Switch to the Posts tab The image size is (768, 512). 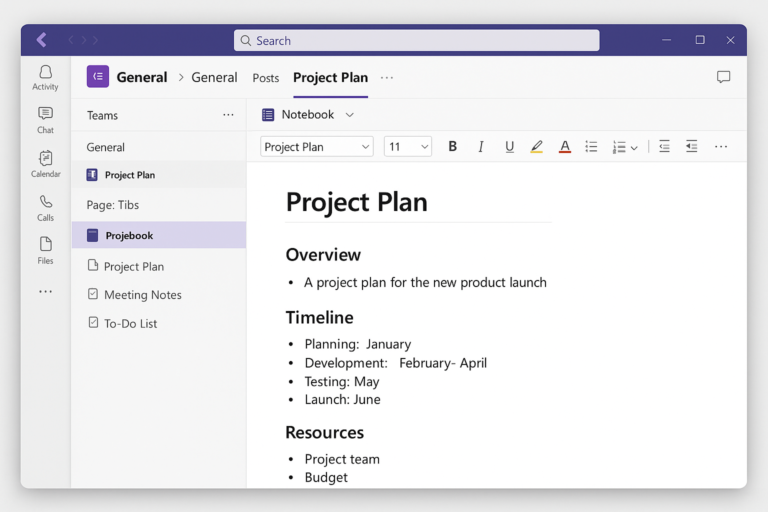coord(266,78)
